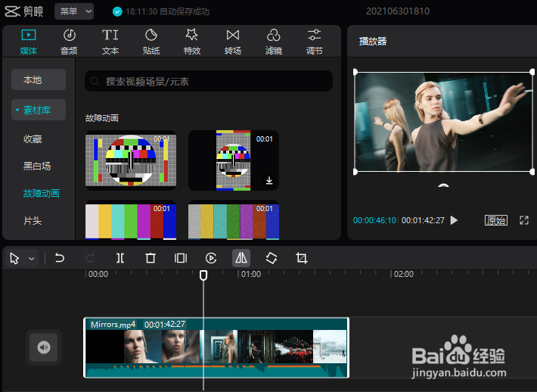Click the reverse playback tool icon
This screenshot has width=537, height=392.
tap(211, 258)
